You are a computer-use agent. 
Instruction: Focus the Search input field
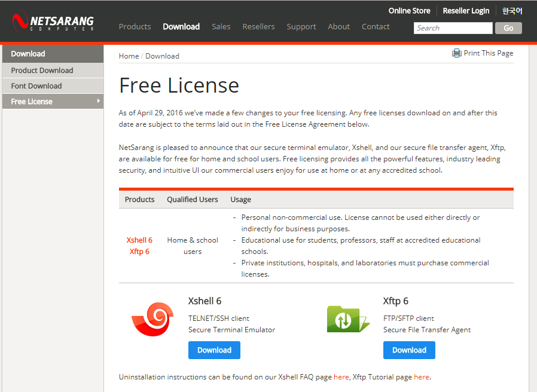click(453, 28)
